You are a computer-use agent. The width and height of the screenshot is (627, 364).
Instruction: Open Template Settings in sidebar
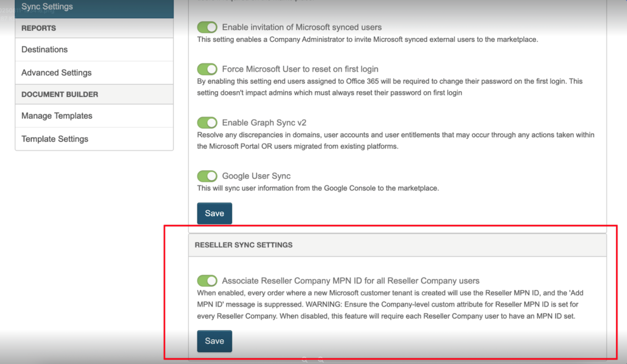coord(55,139)
